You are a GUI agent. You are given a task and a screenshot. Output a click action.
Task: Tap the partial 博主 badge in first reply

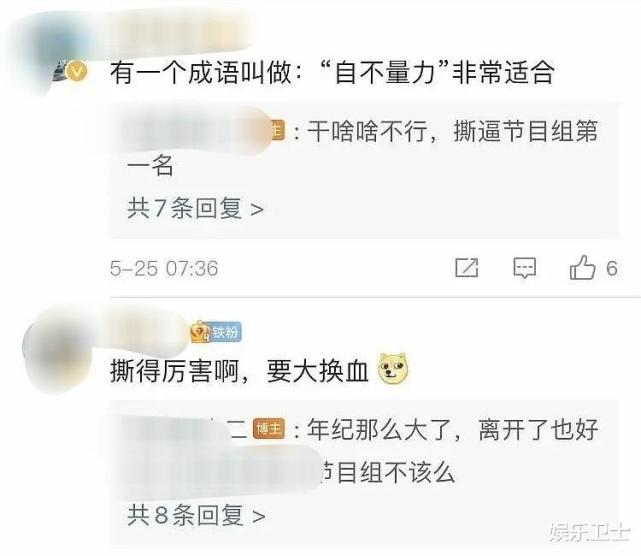click(278, 131)
